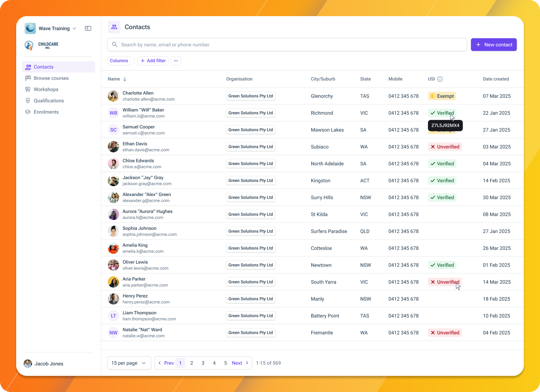Viewport: 540px width, 392px height.
Task: Click Verified badge for Alexander Green
Action: [x=442, y=198]
